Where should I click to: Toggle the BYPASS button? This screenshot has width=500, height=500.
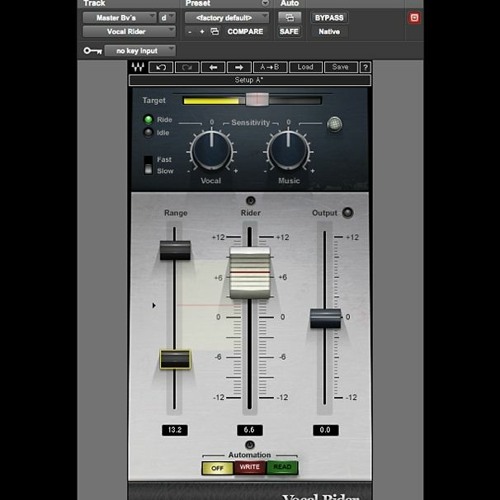329,18
